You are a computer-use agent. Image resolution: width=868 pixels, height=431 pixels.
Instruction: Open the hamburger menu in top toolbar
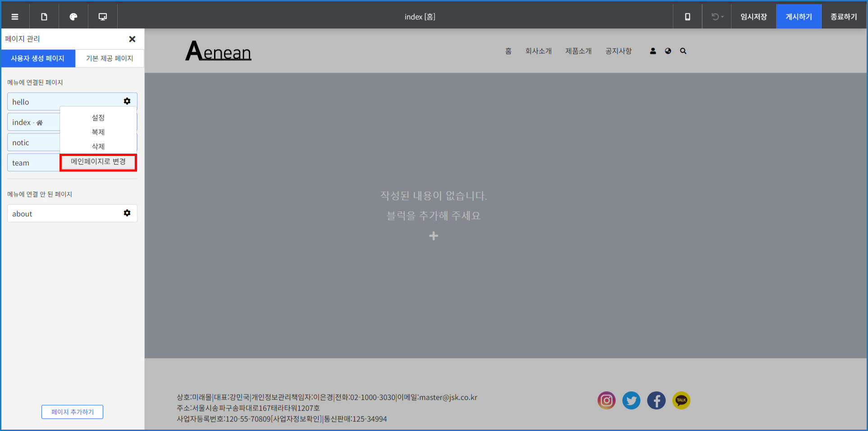pyautogui.click(x=15, y=17)
